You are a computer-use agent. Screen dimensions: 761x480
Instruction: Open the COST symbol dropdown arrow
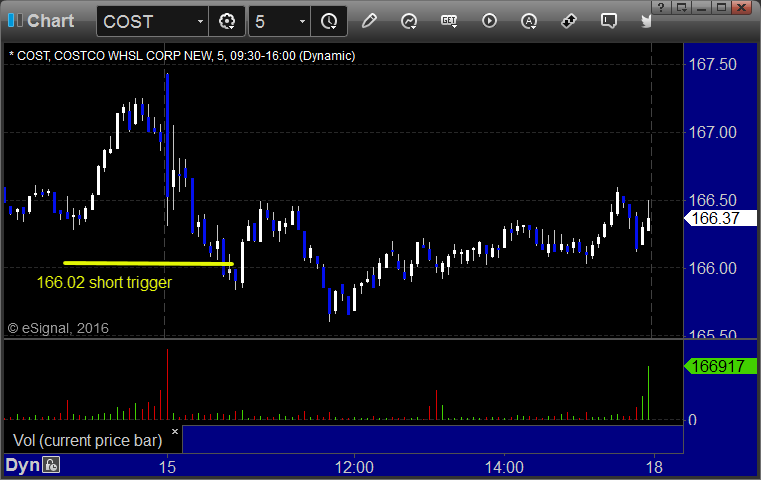(x=200, y=22)
